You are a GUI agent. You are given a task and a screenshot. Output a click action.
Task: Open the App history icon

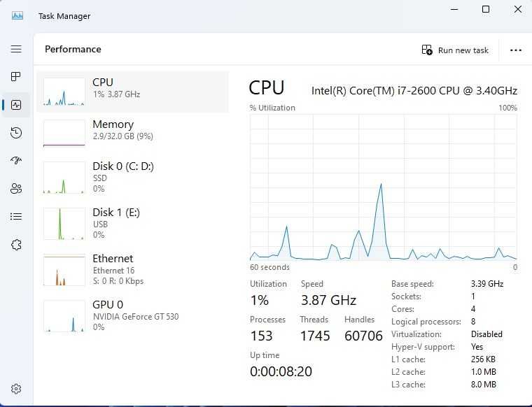[16, 133]
